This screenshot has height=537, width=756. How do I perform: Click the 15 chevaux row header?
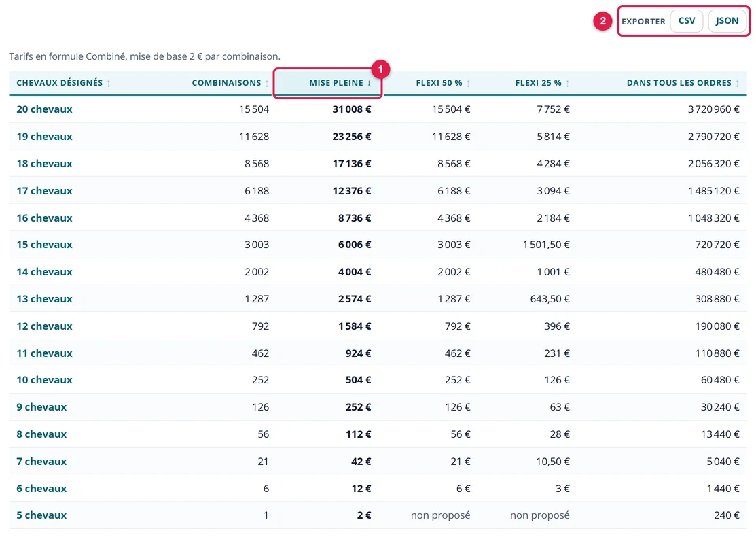44,245
